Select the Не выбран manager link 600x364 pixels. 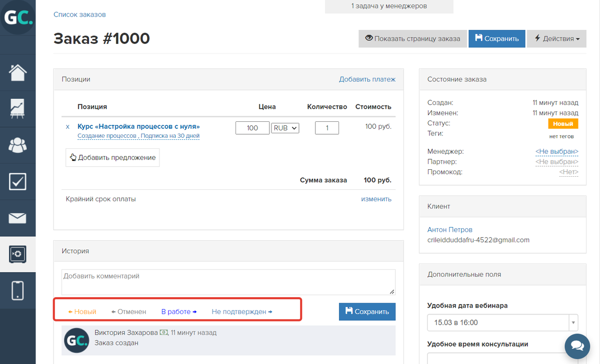tap(556, 151)
